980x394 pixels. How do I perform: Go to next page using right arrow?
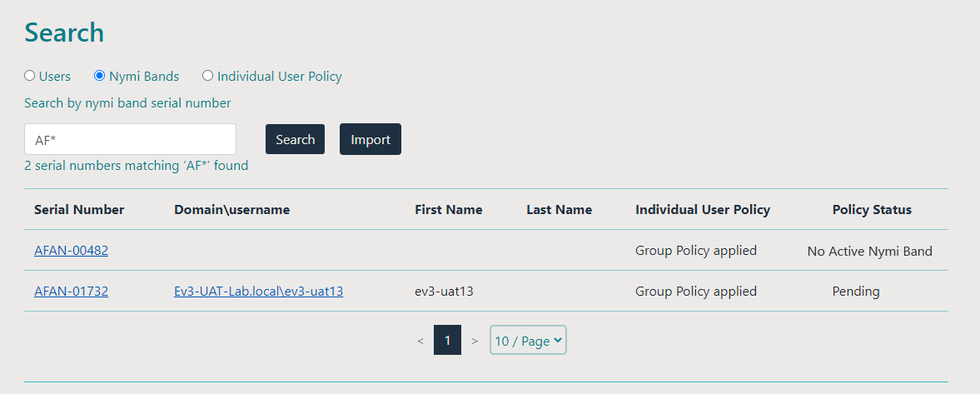[475, 341]
